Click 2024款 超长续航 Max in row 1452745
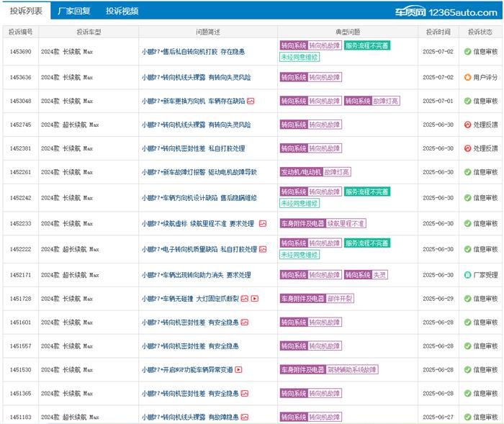The height and width of the screenshot is (424, 504). [70, 125]
